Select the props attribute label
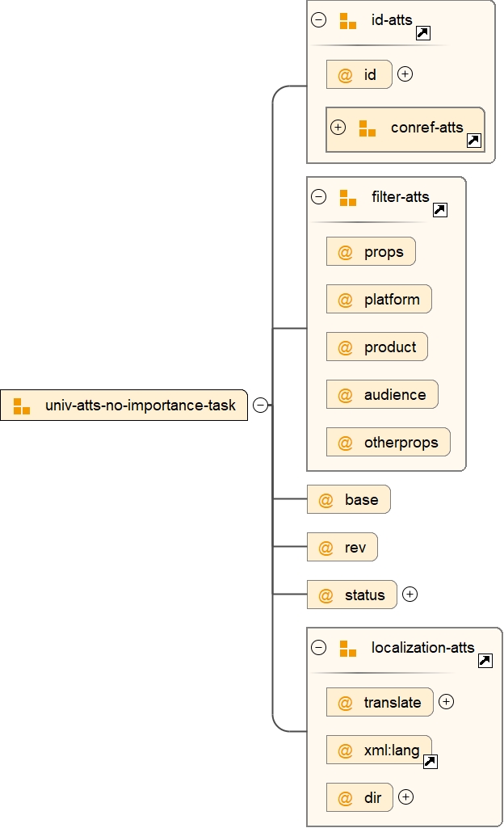Image resolution: width=504 pixels, height=828 pixels. (x=384, y=252)
